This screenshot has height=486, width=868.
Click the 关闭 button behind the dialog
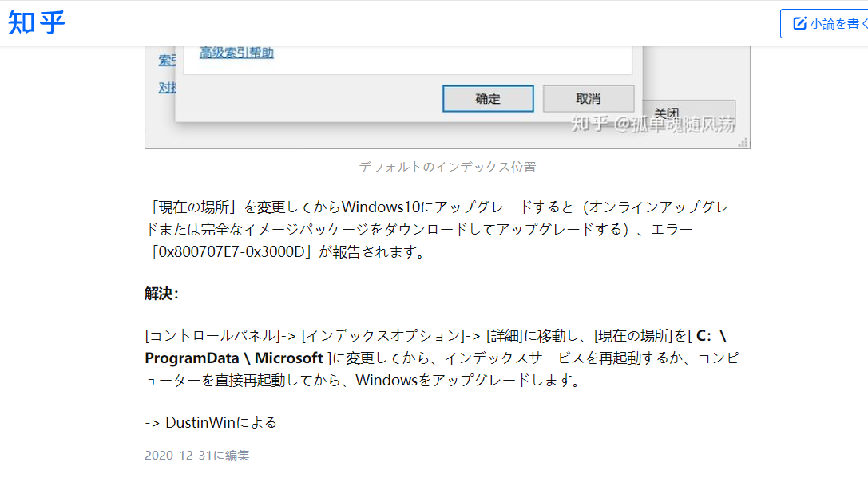[x=689, y=113]
